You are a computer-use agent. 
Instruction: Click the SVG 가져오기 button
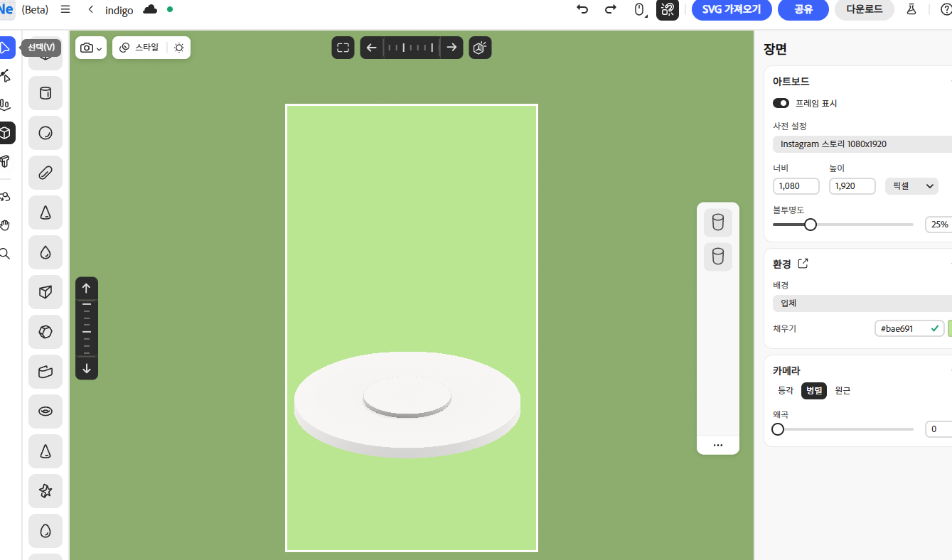pos(732,9)
